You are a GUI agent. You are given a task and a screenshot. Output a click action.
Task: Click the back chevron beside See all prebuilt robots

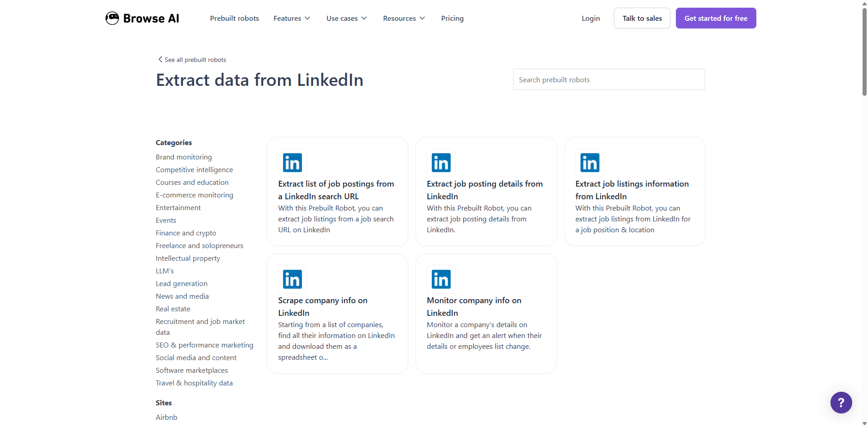[x=160, y=60]
